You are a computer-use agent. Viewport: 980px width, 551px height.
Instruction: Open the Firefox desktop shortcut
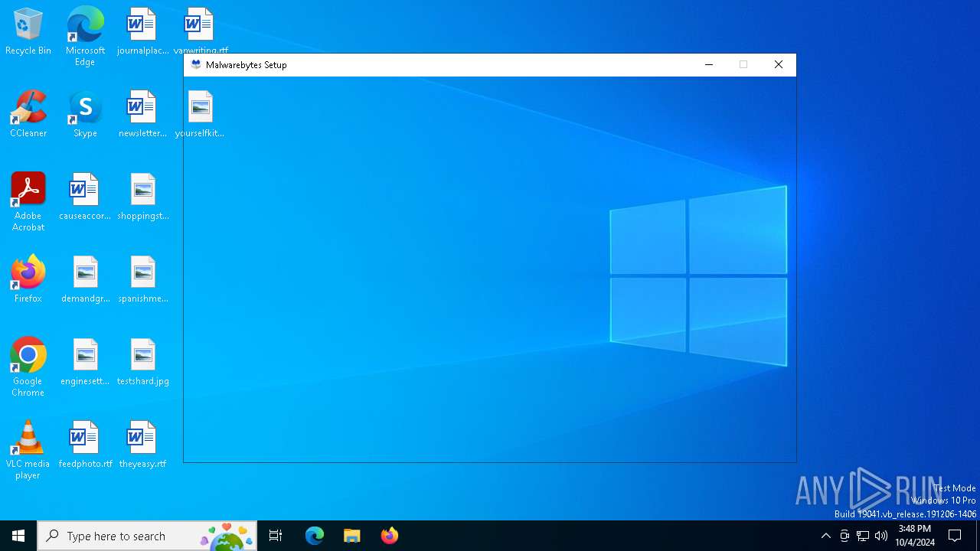tap(28, 279)
